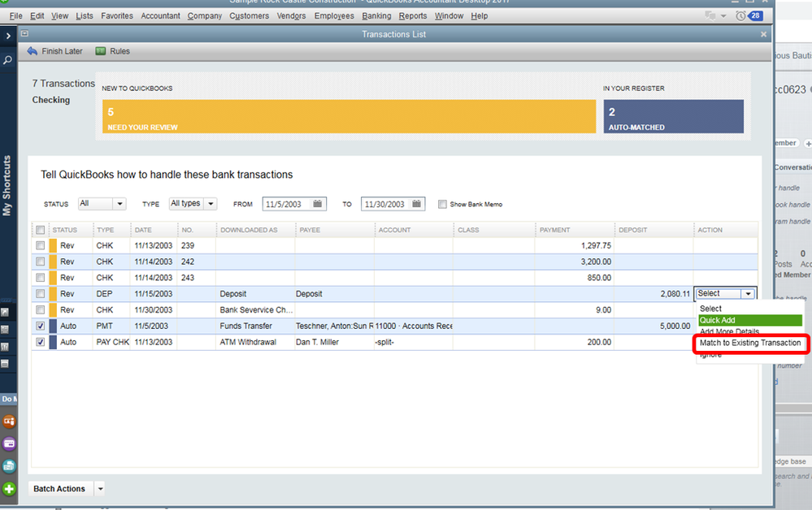This screenshot has width=812, height=510.
Task: Open the Banking menu
Action: point(376,16)
